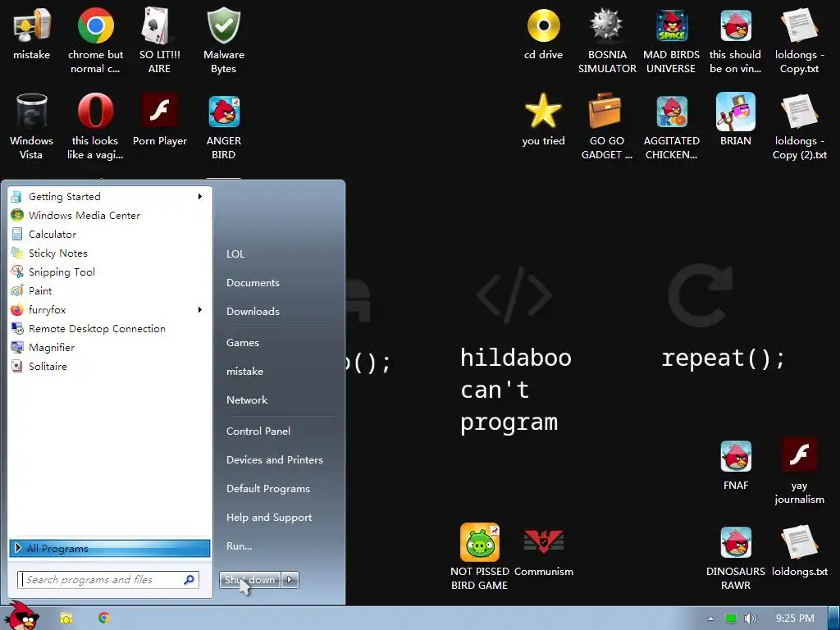Viewport: 840px width, 630px height.
Task: Open the cd drive disc icon
Action: (544, 25)
